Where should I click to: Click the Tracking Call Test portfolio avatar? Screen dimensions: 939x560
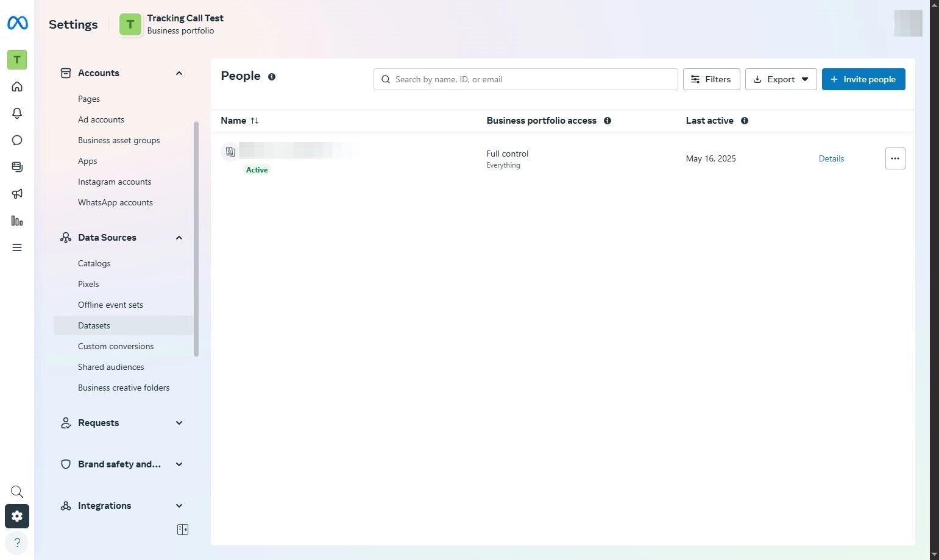[x=130, y=24]
